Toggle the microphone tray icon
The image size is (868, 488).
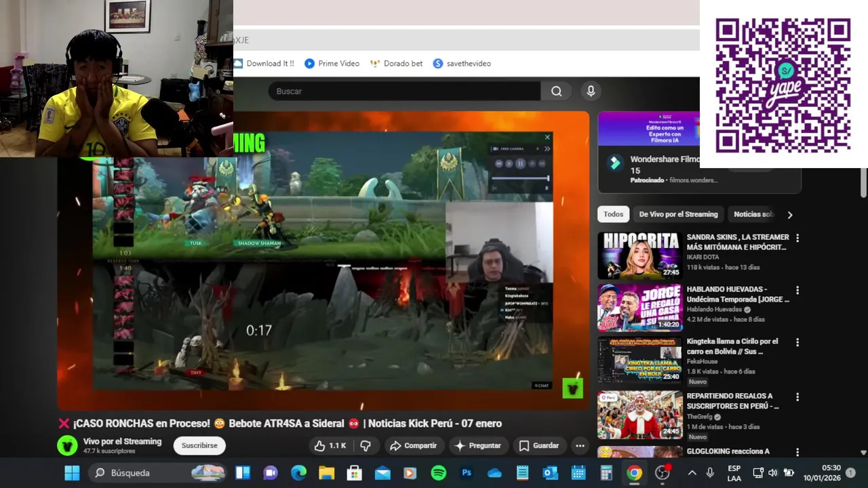(710, 473)
